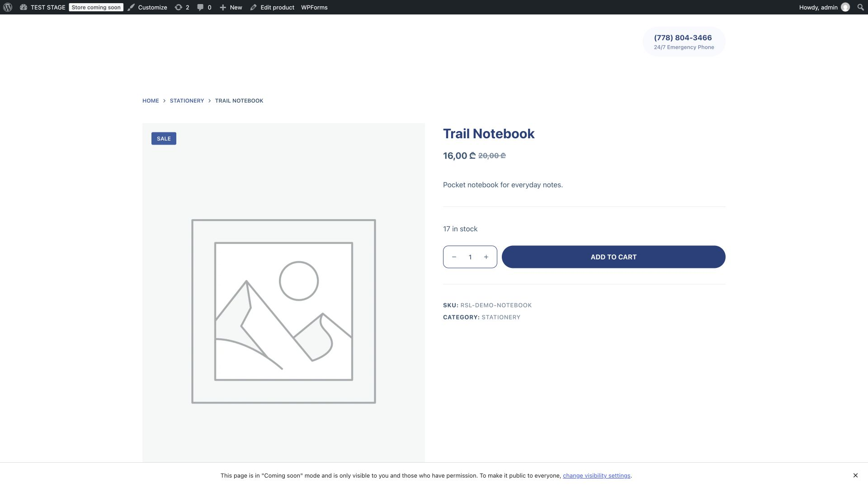Focus the quantity input field
868x488 pixels.
pyautogui.click(x=470, y=257)
